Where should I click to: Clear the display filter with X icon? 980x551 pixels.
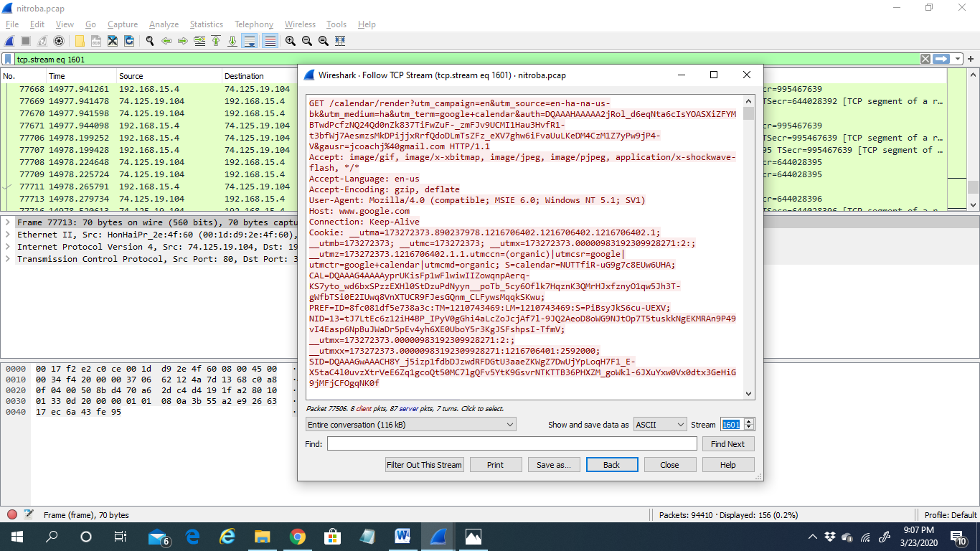[x=925, y=60]
